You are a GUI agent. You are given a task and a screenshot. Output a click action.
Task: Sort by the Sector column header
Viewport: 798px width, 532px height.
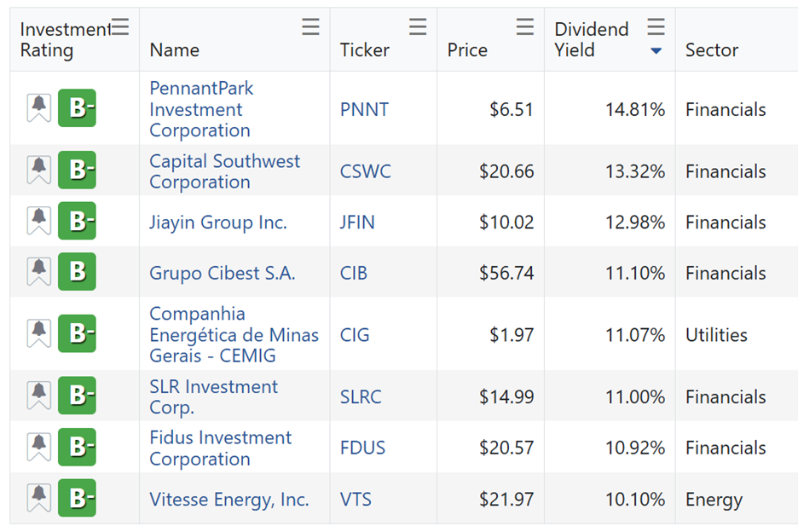click(x=711, y=50)
